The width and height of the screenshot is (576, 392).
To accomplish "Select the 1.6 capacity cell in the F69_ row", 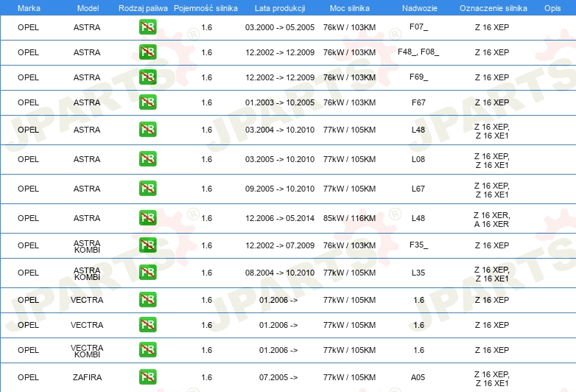I will coord(207,77).
